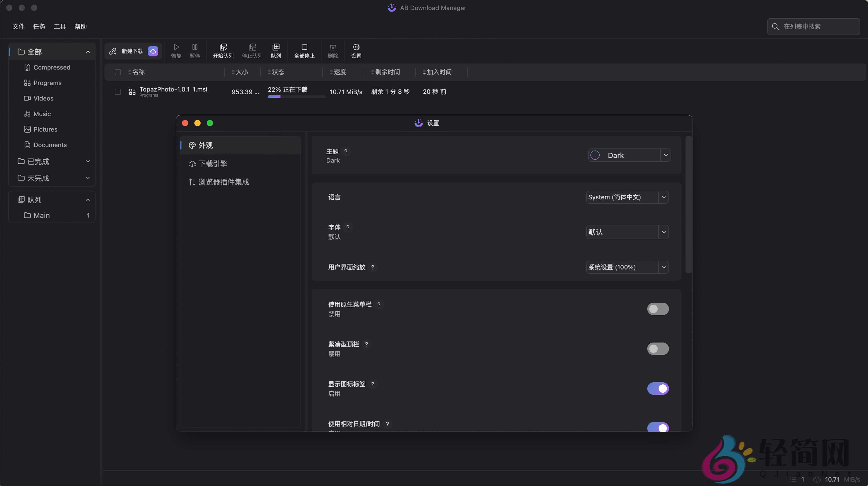Image resolution: width=868 pixels, height=486 pixels.
Task: Open the 队列 toolbar icon
Action: pos(276,51)
